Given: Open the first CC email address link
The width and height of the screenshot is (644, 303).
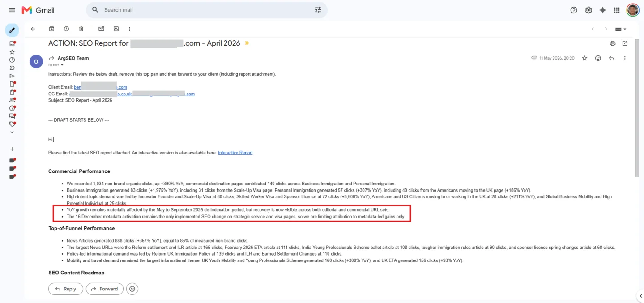Looking at the screenshot, I should 101,94.
